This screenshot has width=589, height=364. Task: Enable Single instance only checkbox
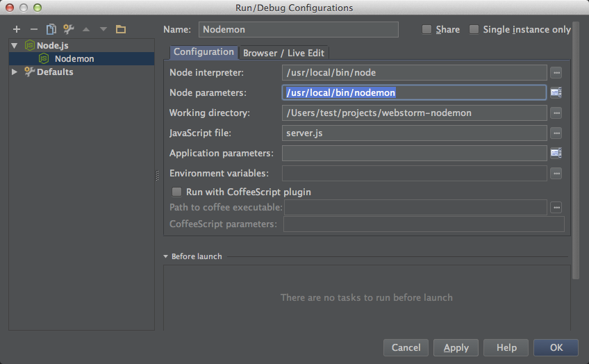[474, 29]
